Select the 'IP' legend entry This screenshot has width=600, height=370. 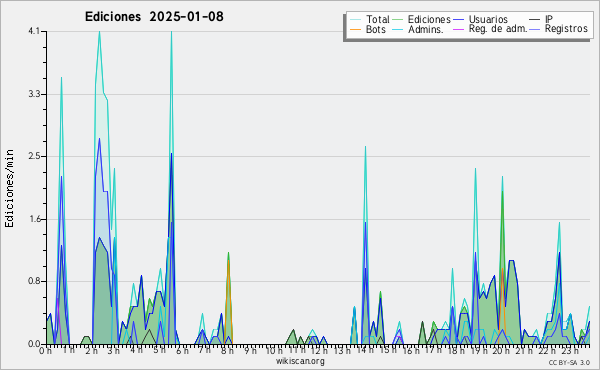point(548,19)
